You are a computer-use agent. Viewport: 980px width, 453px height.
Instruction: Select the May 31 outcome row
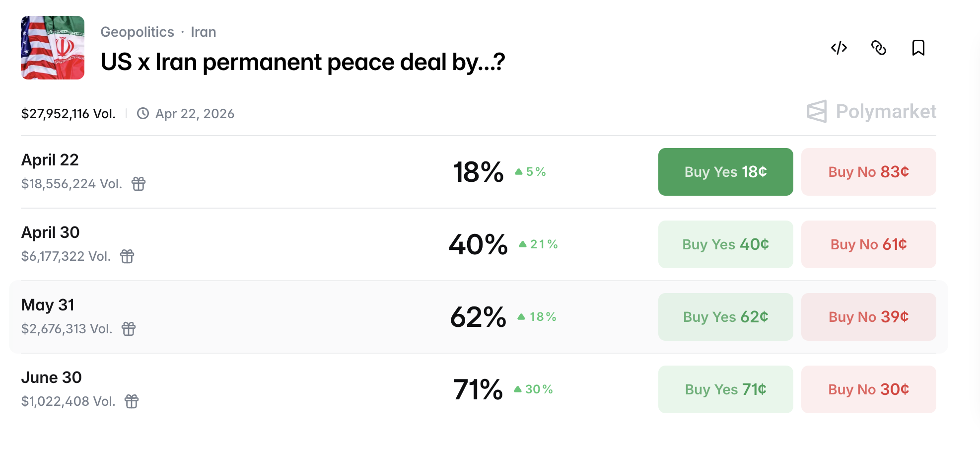pos(298,317)
